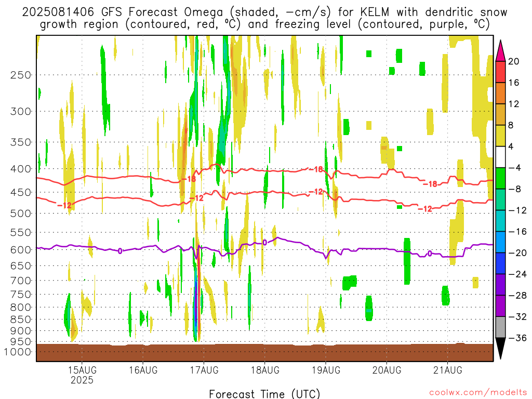Click the 850 pressure level label
The image size is (532, 399).
[x=21, y=320]
